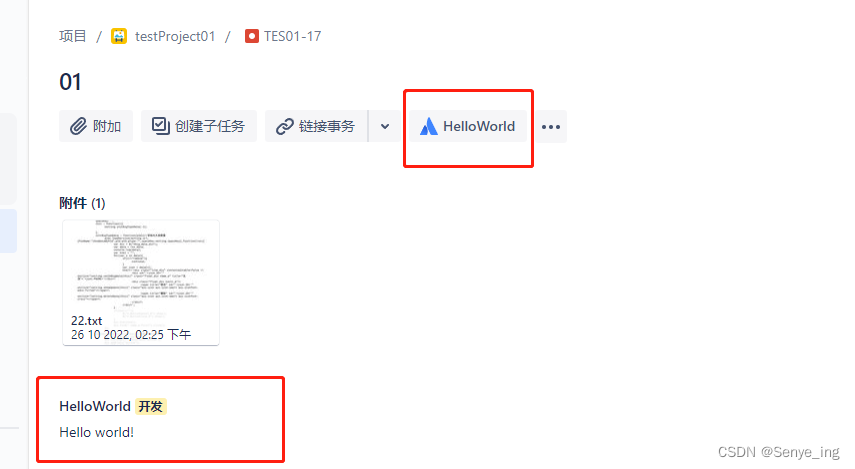Click the 链接事务 button text
Screen dimensions: 855x469
[x=327, y=126]
